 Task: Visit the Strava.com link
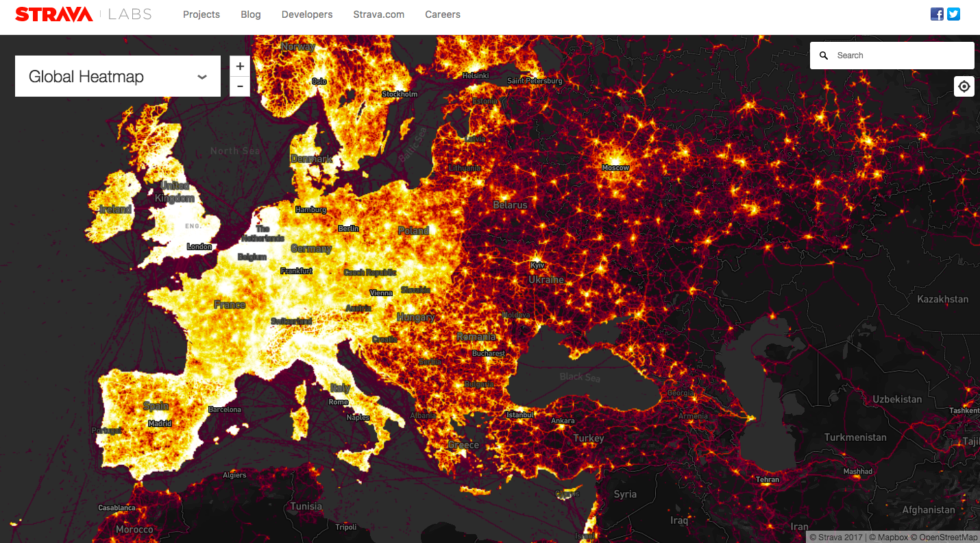pos(379,14)
